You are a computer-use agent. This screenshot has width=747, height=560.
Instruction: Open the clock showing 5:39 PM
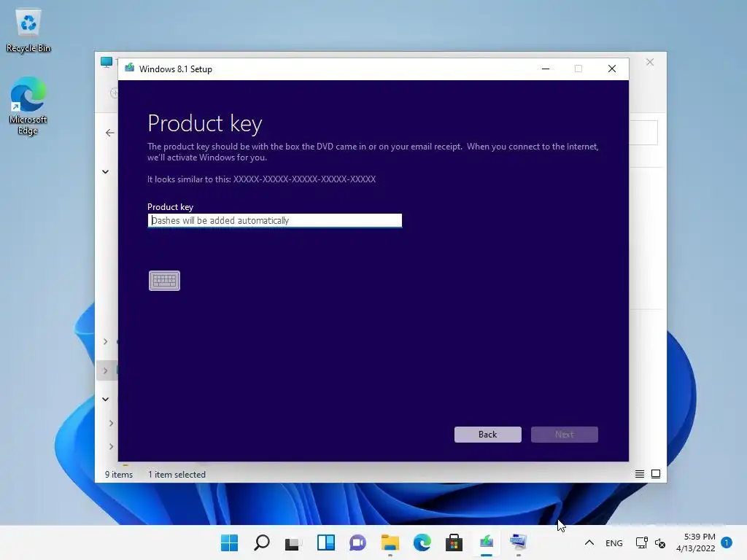tap(695, 542)
